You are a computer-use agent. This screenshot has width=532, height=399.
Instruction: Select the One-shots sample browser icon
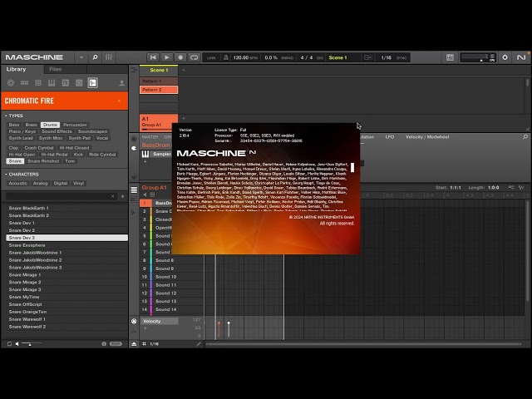click(92, 83)
